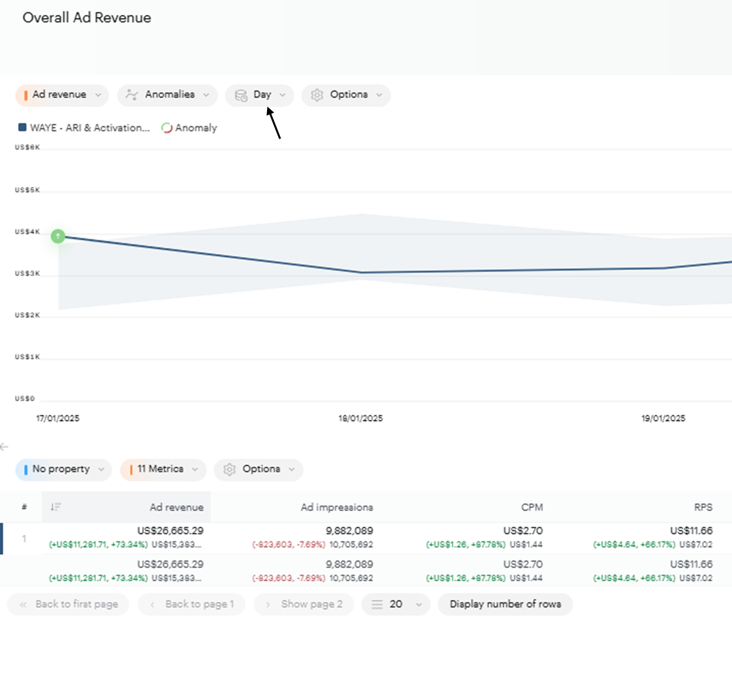732x700 pixels.
Task: Expand the 11 Metrics selector
Action: tap(163, 469)
